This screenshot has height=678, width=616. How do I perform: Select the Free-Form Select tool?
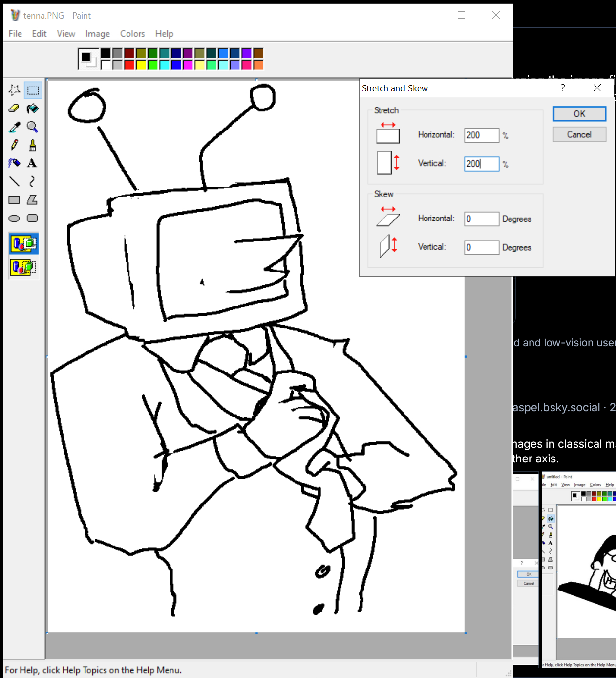[x=14, y=90]
